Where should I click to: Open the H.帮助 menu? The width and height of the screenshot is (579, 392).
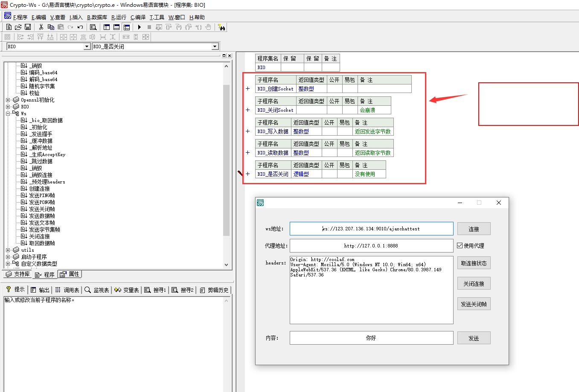pyautogui.click(x=197, y=17)
